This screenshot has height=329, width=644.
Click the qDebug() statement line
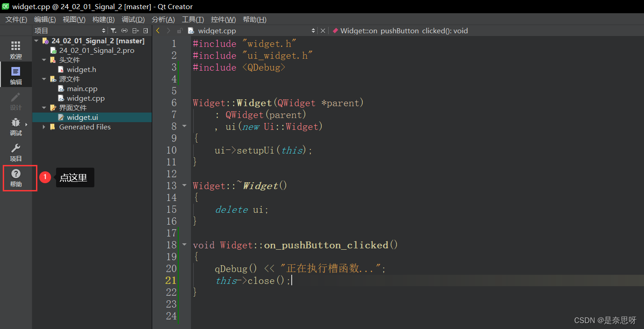tap(300, 269)
